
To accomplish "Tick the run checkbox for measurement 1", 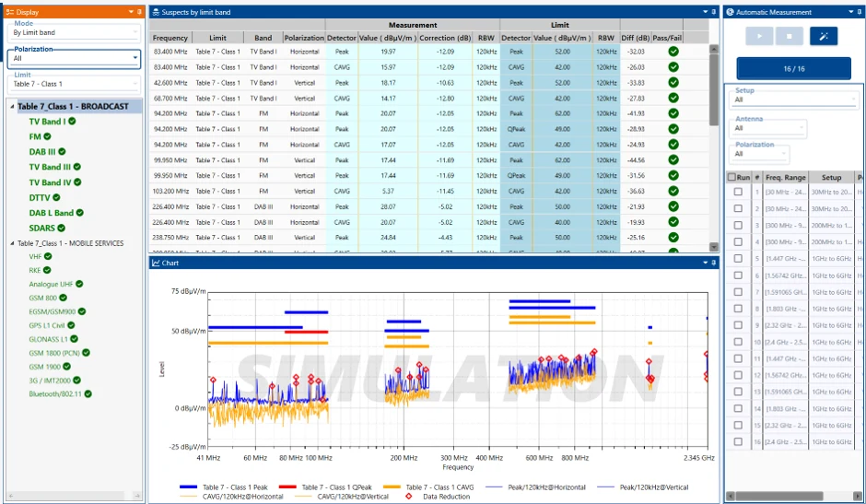I will 738,192.
